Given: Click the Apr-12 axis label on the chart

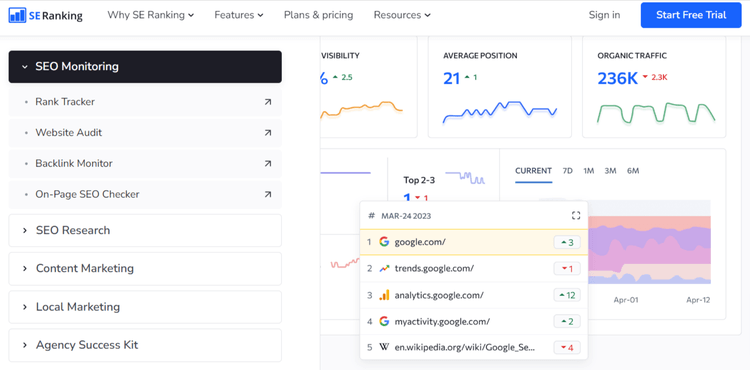Looking at the screenshot, I should (698, 300).
